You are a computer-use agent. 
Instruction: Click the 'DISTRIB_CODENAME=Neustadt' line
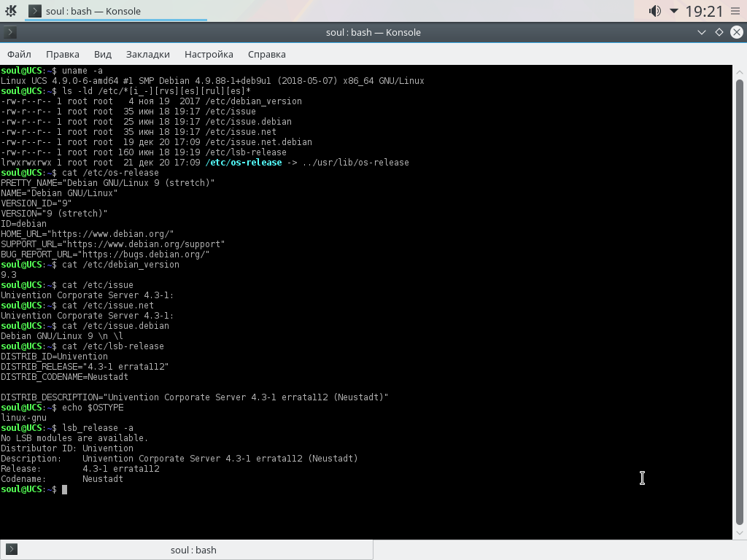(64, 377)
